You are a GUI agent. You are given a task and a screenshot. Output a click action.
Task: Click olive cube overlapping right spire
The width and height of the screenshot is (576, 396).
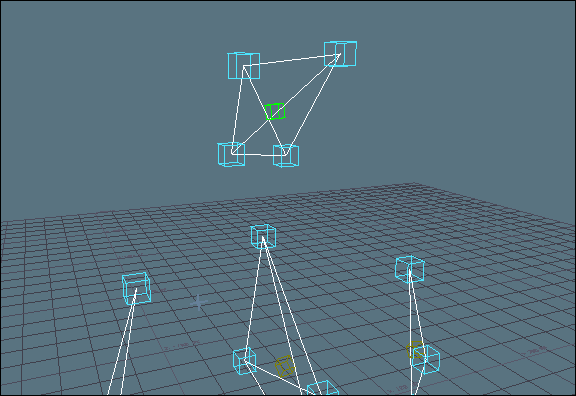click(414, 349)
